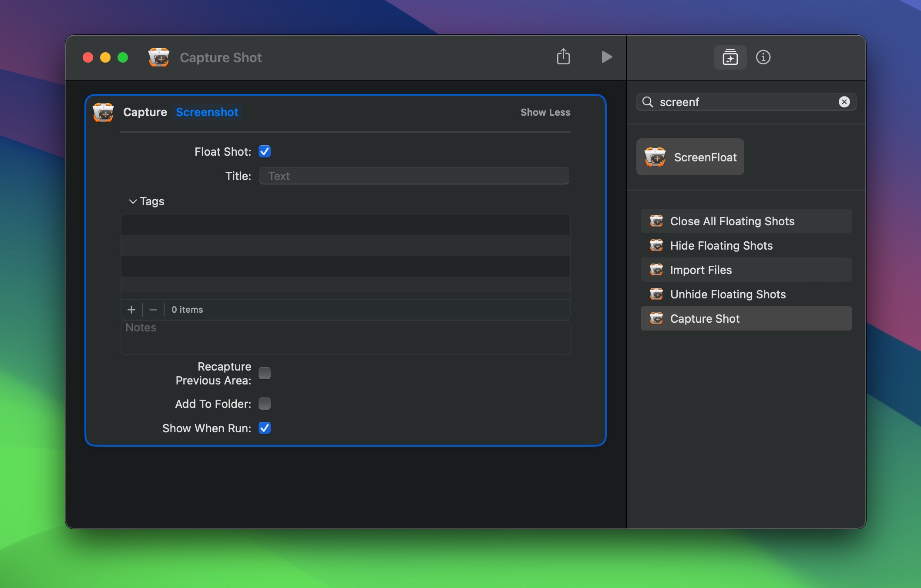Viewport: 921px width, 588px height.
Task: Click the Capture Shot shortcut title
Action: coord(221,57)
